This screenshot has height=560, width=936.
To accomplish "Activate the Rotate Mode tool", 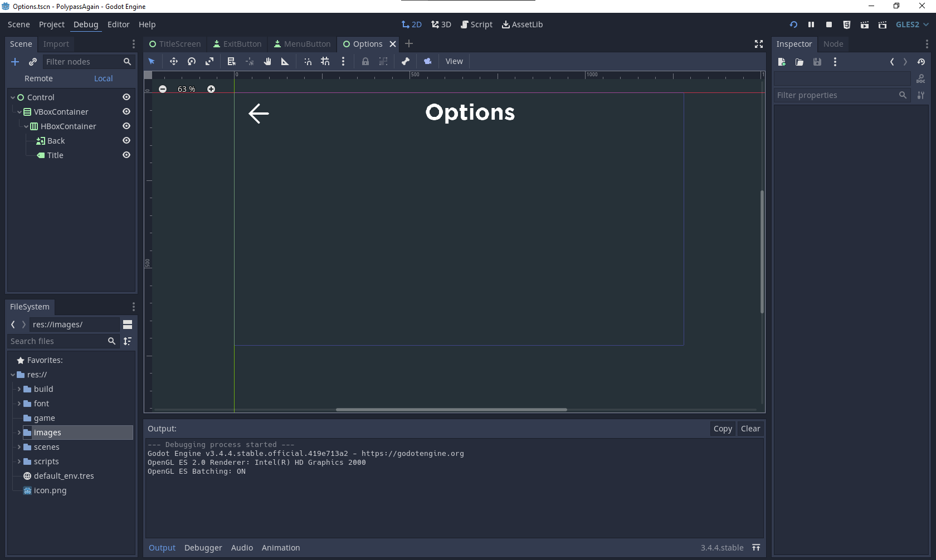I will coord(191,61).
